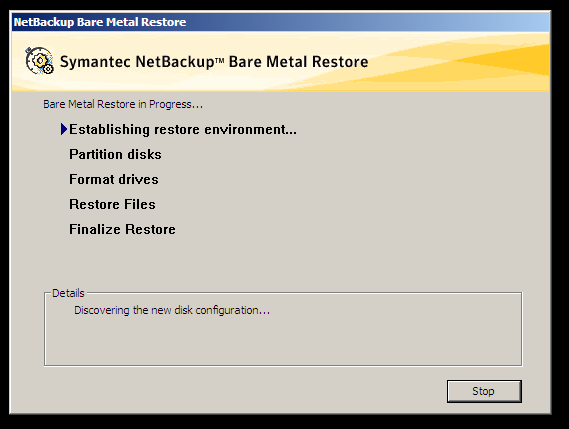
Task: Click the Stop button
Action: (484, 391)
